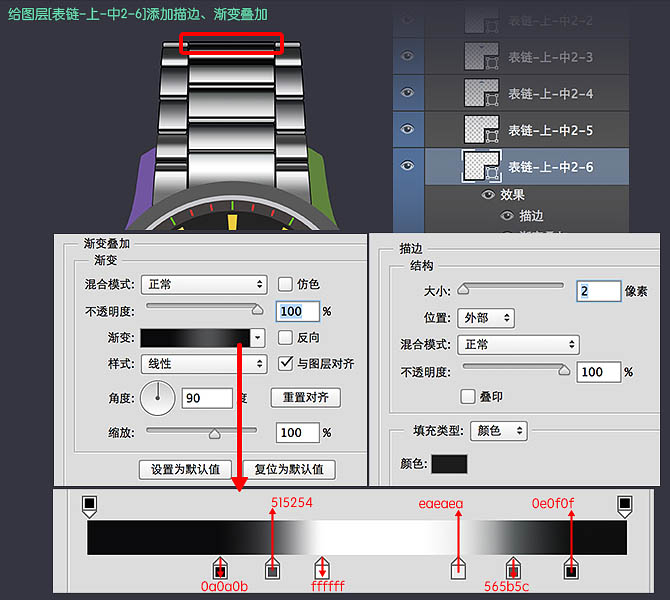Image resolution: width=670 pixels, height=600 pixels.
Task: Open the gradient picker dropdown arrow
Action: tap(258, 338)
